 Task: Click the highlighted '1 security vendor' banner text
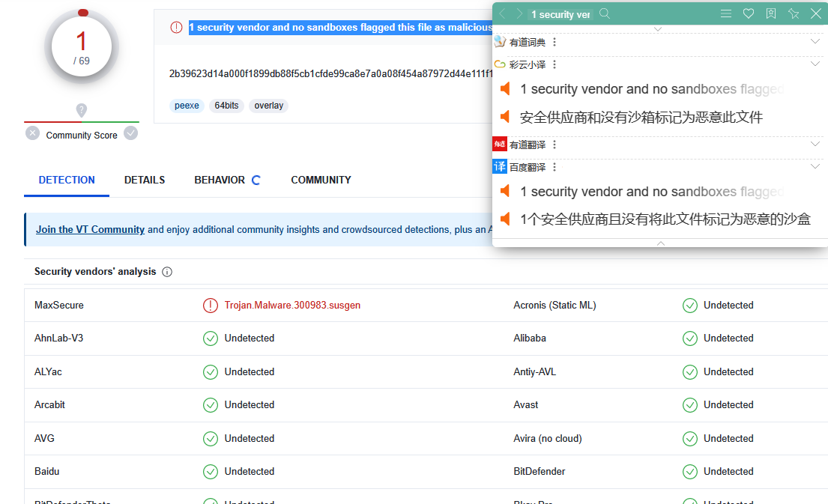[341, 28]
